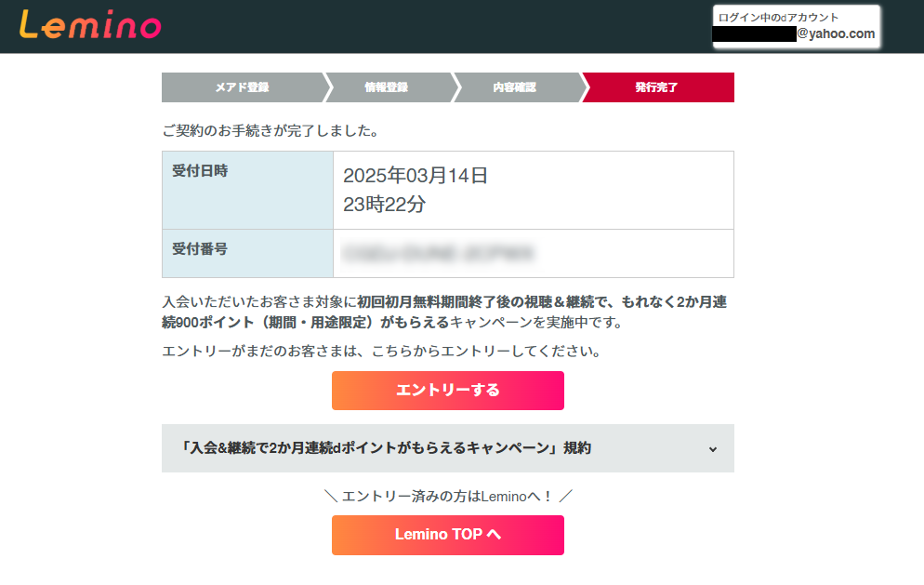Screen dimensions: 924x585
Task: Expand the campaign 規約 section chevron
Action: 713,448
